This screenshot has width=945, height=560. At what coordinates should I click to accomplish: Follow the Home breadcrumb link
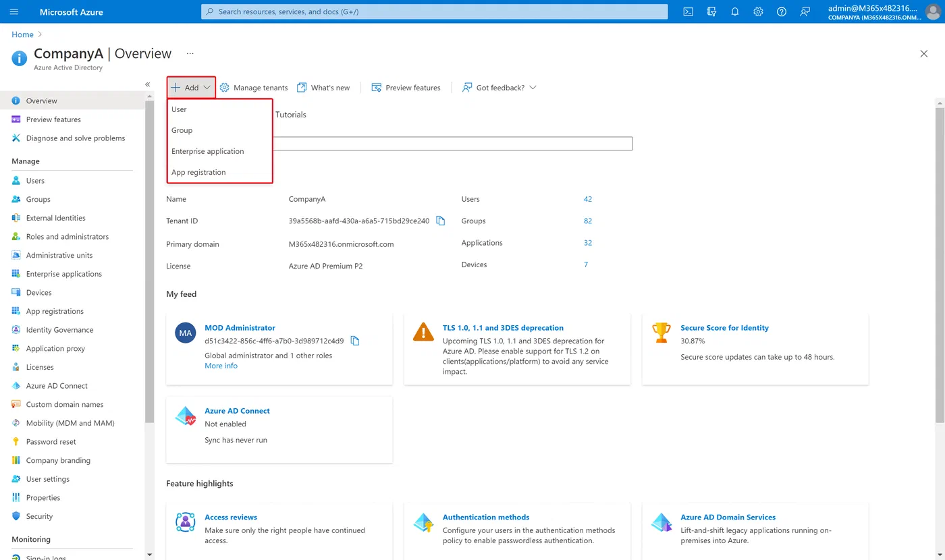coord(22,34)
